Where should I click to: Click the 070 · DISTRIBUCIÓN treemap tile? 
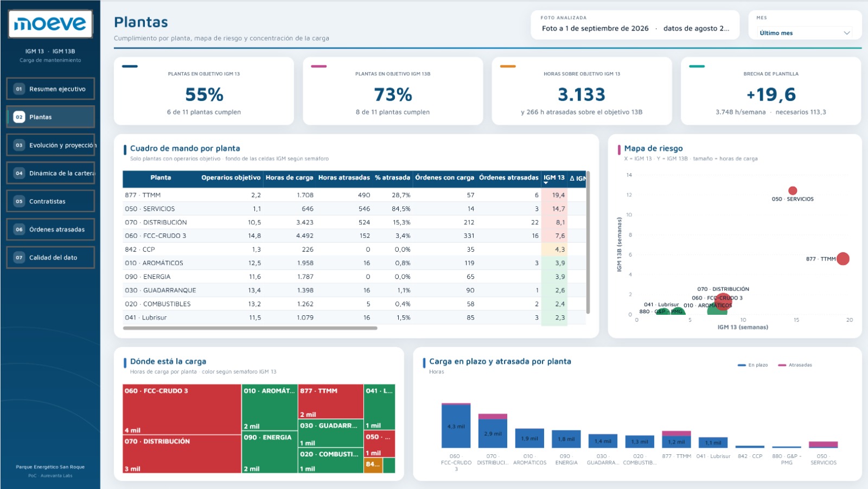pos(182,454)
